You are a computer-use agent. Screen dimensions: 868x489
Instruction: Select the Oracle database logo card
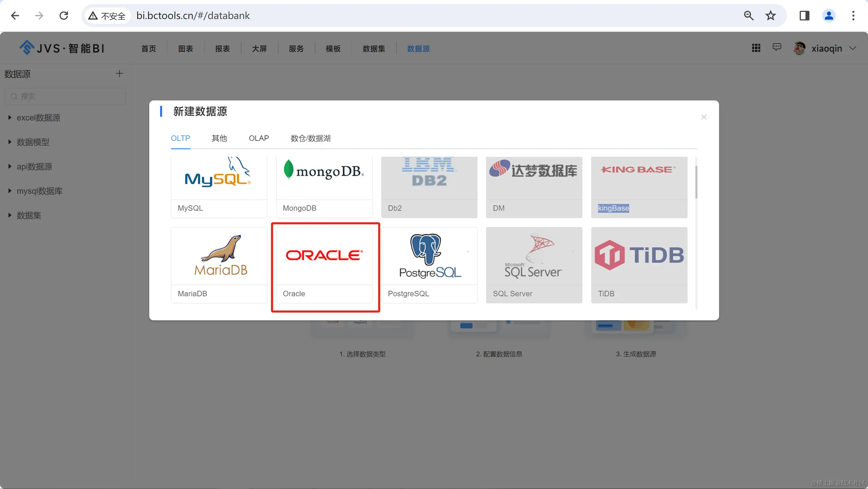pos(324,256)
